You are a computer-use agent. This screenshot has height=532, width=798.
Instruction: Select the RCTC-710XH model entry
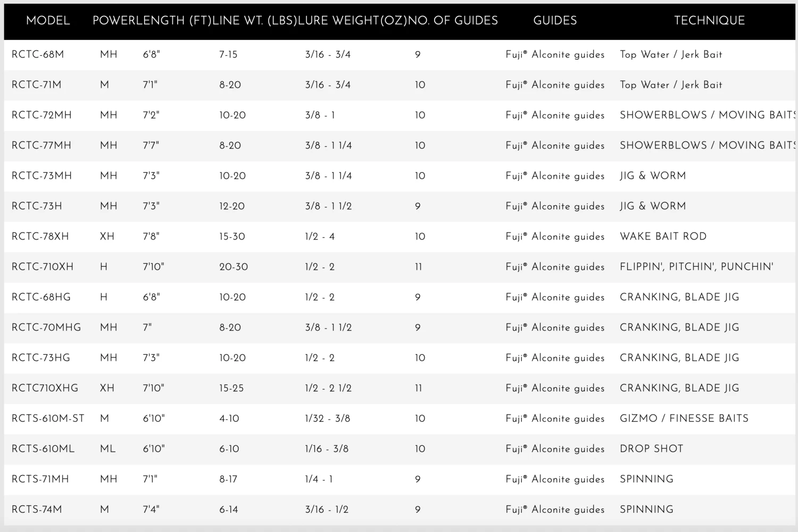point(43,267)
